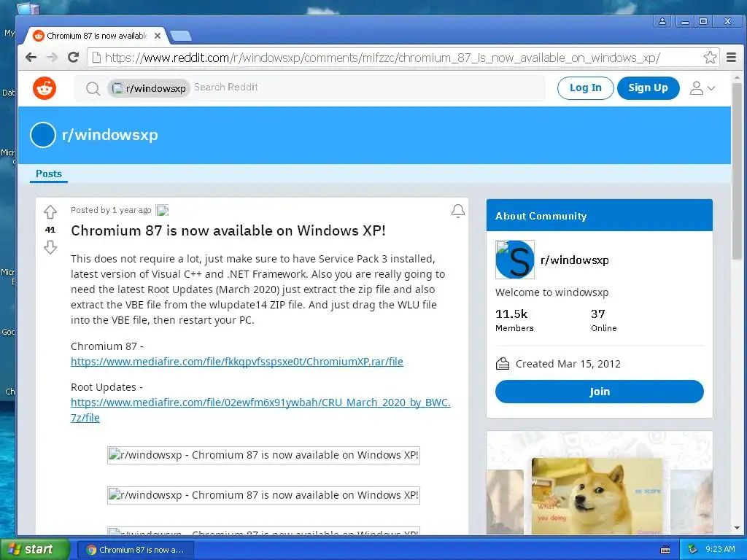This screenshot has height=560, width=747.
Task: Upvote the Chromium 87 post
Action: [x=50, y=211]
